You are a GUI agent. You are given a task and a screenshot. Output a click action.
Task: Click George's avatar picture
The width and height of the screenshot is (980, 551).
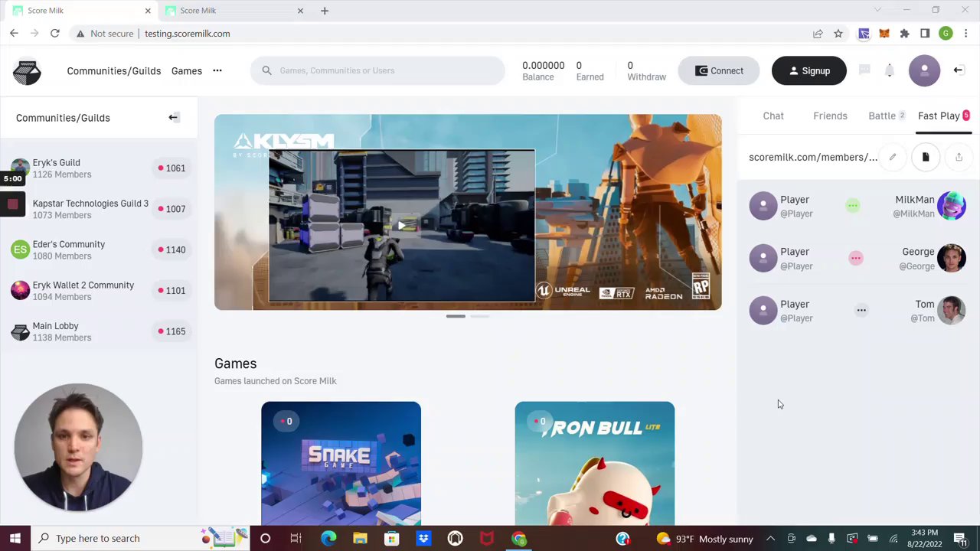pyautogui.click(x=952, y=258)
